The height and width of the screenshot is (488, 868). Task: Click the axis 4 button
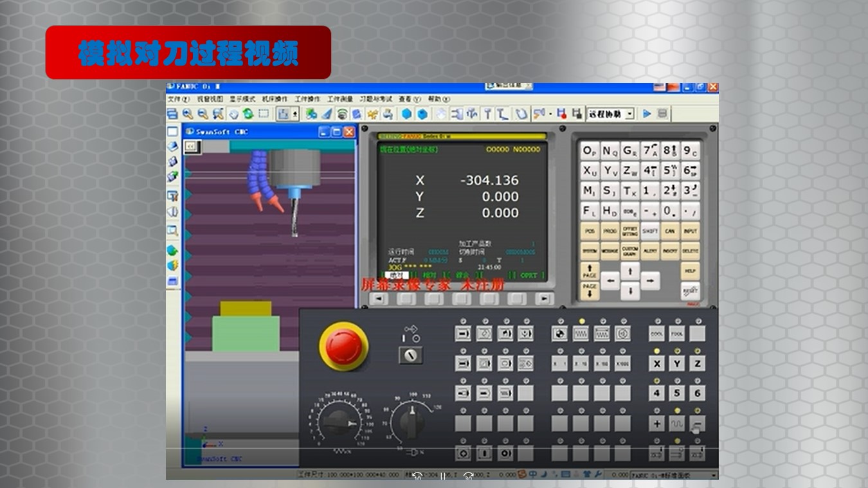coord(656,393)
